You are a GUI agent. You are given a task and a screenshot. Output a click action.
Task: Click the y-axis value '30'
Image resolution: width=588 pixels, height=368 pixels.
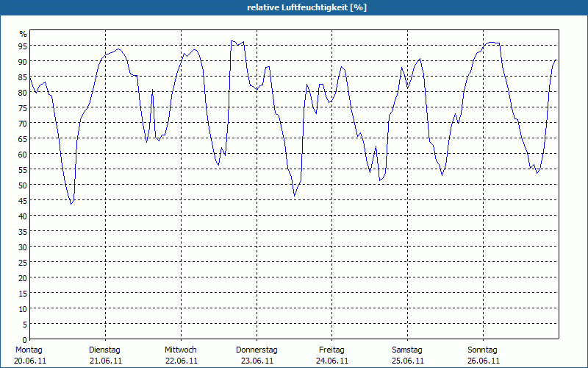[23, 247]
